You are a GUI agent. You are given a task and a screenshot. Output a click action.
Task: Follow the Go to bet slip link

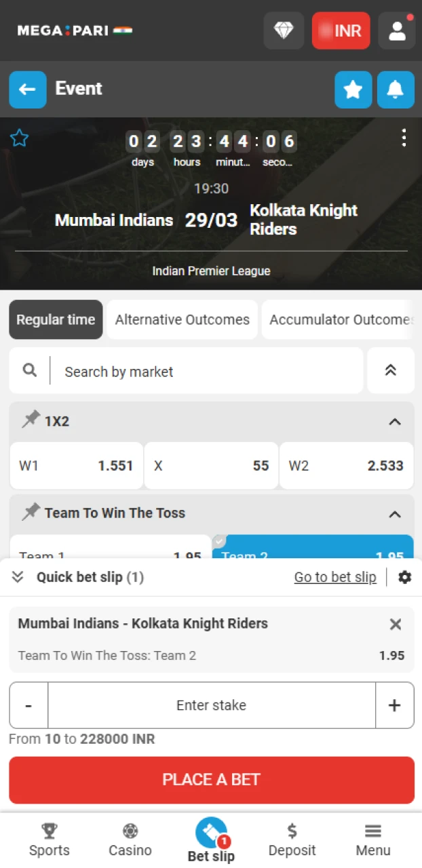335,577
